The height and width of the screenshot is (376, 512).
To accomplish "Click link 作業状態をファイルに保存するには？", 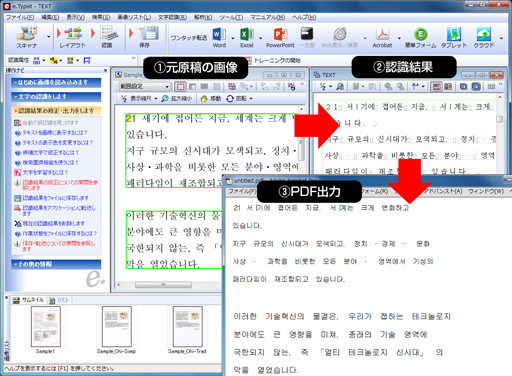I will click(x=60, y=233).
